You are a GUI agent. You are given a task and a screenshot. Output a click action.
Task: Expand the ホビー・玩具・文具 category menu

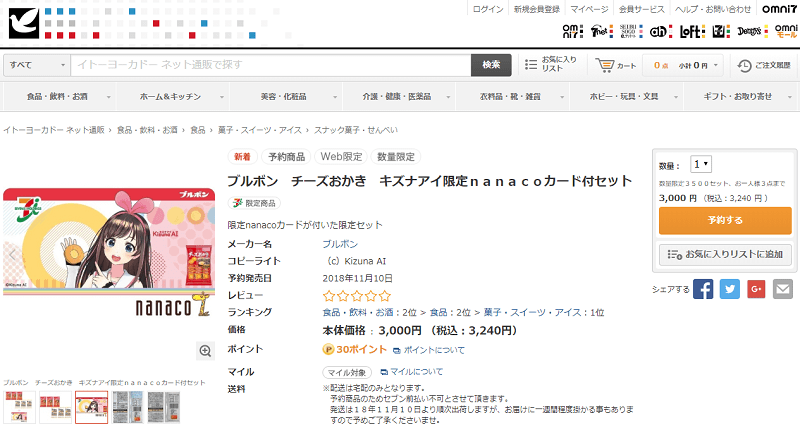(627, 96)
